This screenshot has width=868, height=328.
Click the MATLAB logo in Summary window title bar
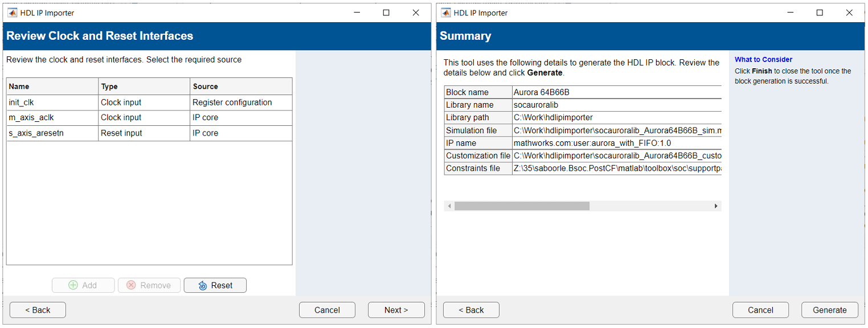(x=445, y=13)
